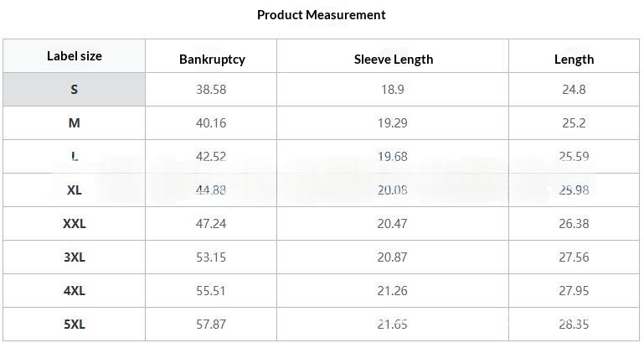Screen dimensions: 644x343
Task: Select the XXL size label cell
Action: coord(75,224)
